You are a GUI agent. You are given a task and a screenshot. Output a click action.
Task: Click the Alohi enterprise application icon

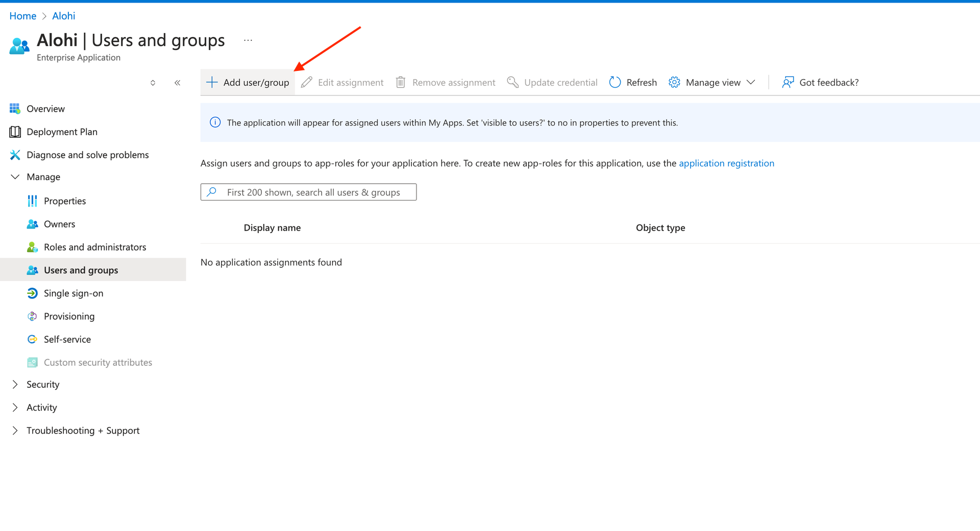tap(19, 46)
